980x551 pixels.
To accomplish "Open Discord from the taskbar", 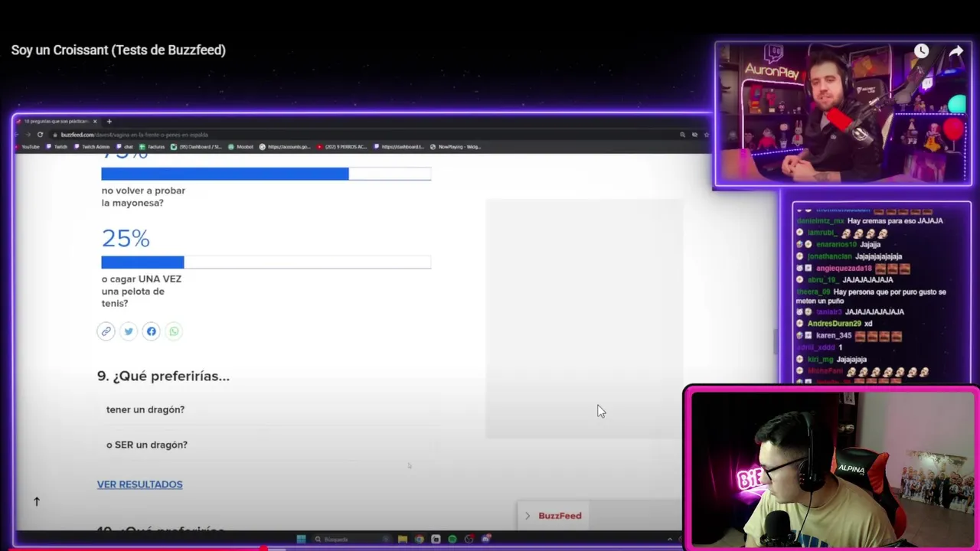I will click(x=485, y=540).
